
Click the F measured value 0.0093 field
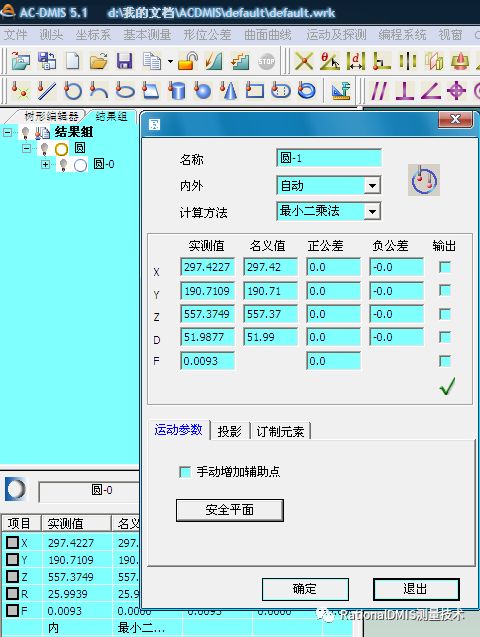[x=207, y=361]
